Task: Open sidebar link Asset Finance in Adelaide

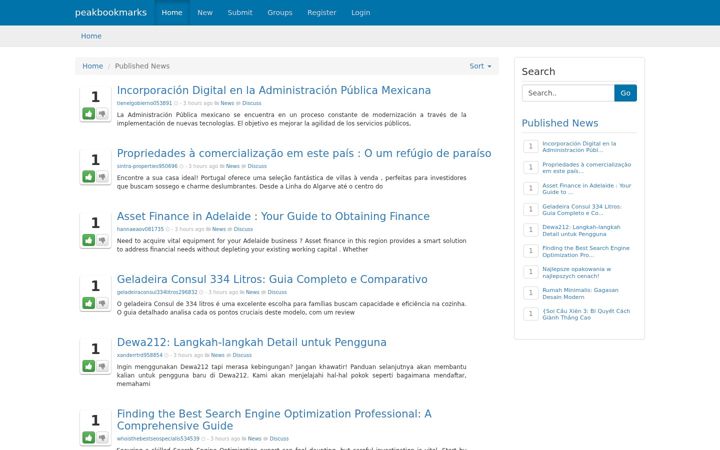Action: (x=586, y=189)
